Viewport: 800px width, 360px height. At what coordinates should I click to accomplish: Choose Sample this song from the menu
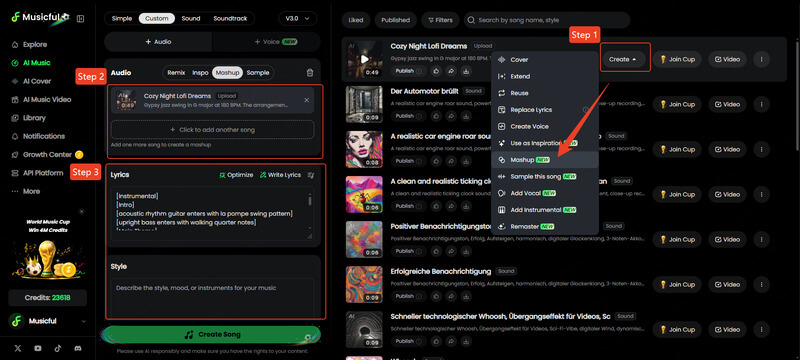click(x=544, y=176)
